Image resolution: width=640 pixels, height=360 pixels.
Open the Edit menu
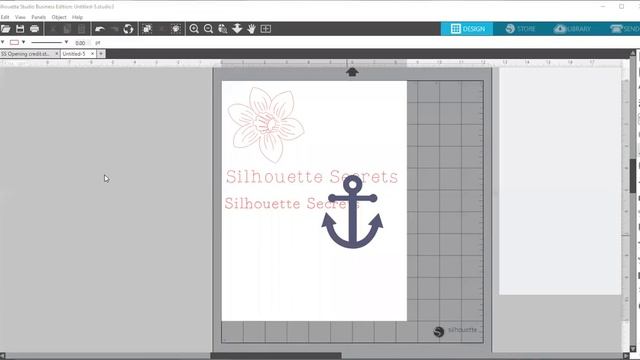click(x=5, y=17)
